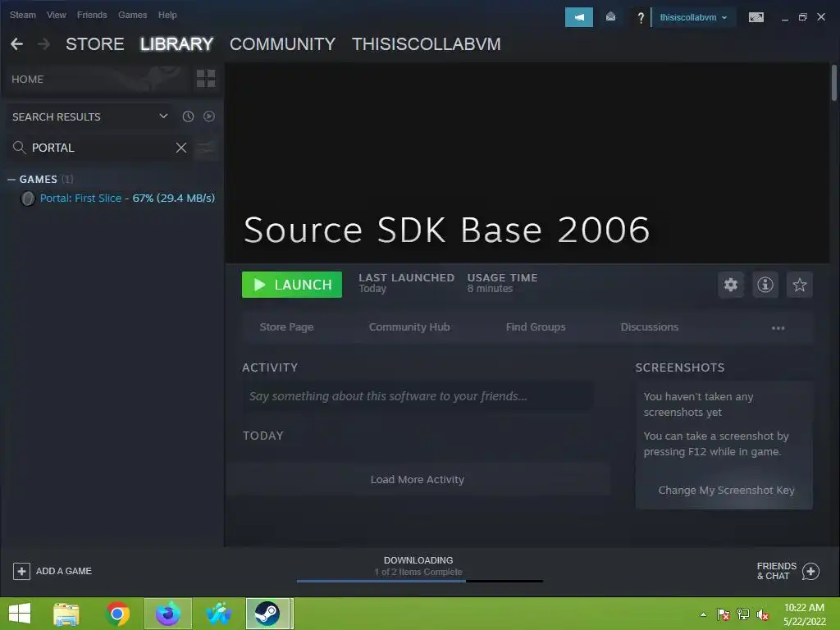Open the Discussions link

pyautogui.click(x=650, y=326)
